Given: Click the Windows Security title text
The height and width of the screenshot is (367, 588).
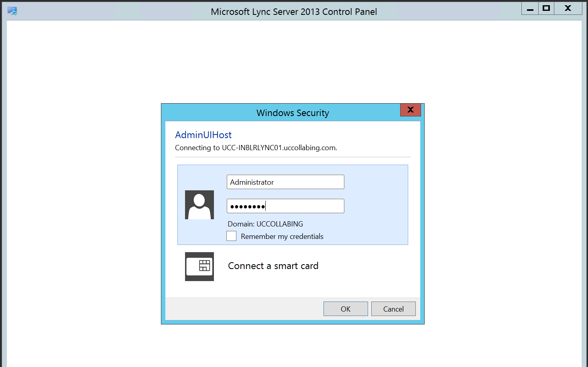Looking at the screenshot, I should [x=293, y=113].
